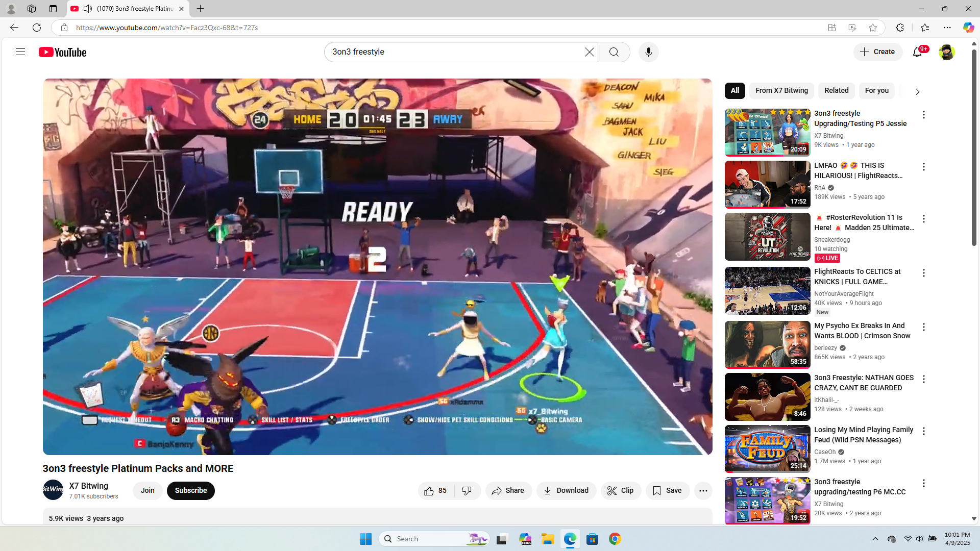This screenshot has height=551, width=980.
Task: Open the YouTube guide hamburger menu
Action: (x=20, y=52)
